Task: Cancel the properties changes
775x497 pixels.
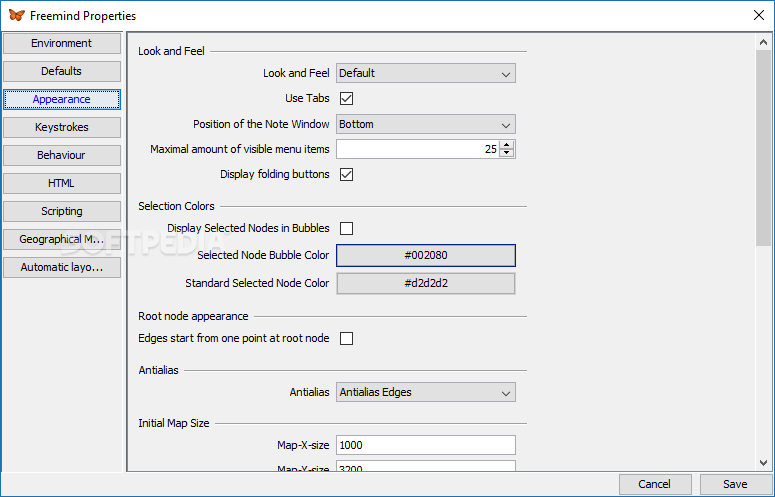Action: [x=654, y=484]
